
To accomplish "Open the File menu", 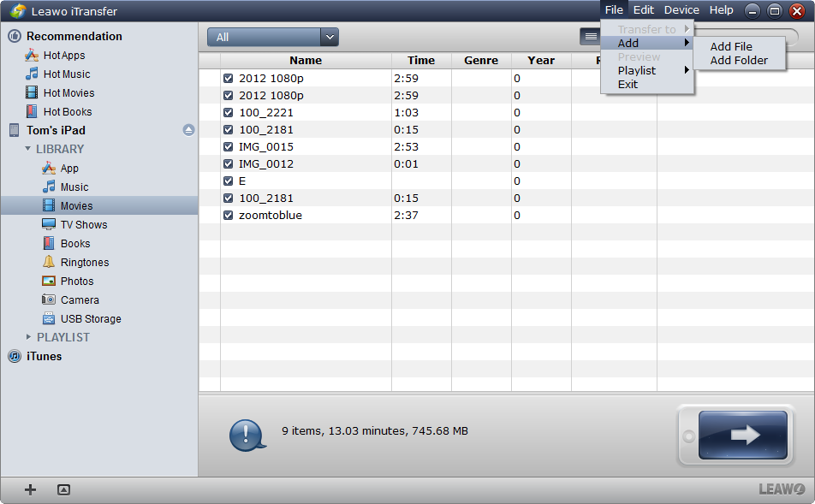I will 614,10.
